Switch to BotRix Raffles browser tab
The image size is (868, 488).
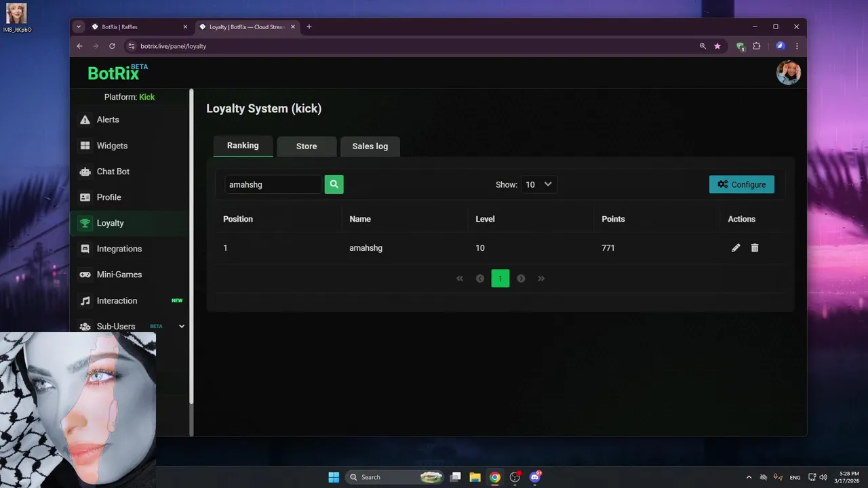138,27
